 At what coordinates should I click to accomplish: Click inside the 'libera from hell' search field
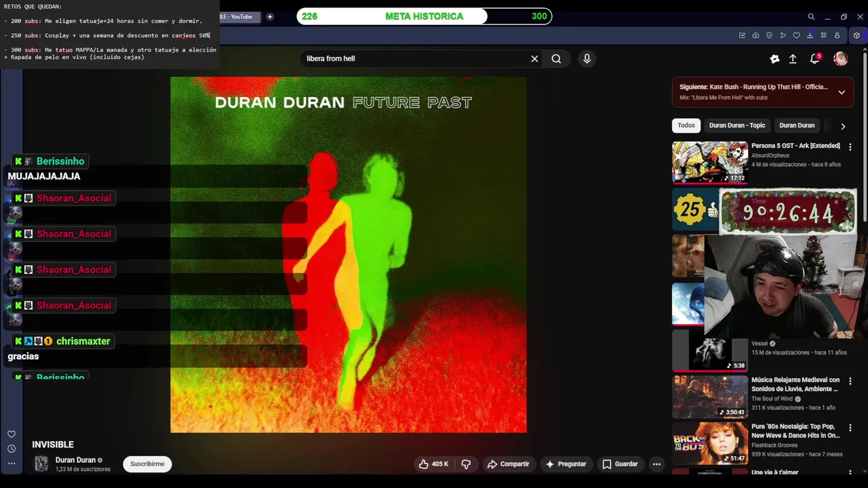(414, 59)
